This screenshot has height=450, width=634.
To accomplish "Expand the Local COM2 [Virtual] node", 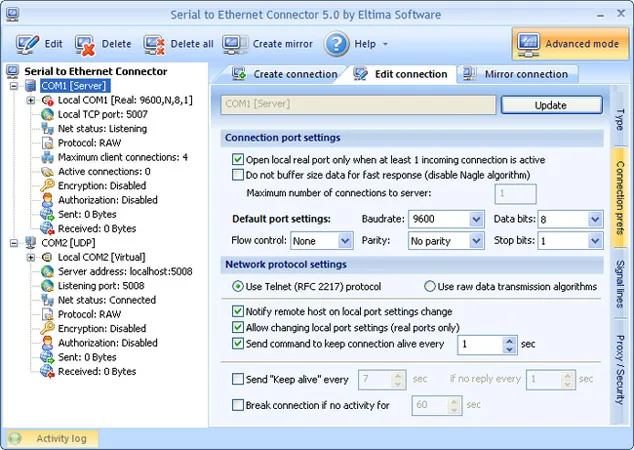I will (31, 257).
